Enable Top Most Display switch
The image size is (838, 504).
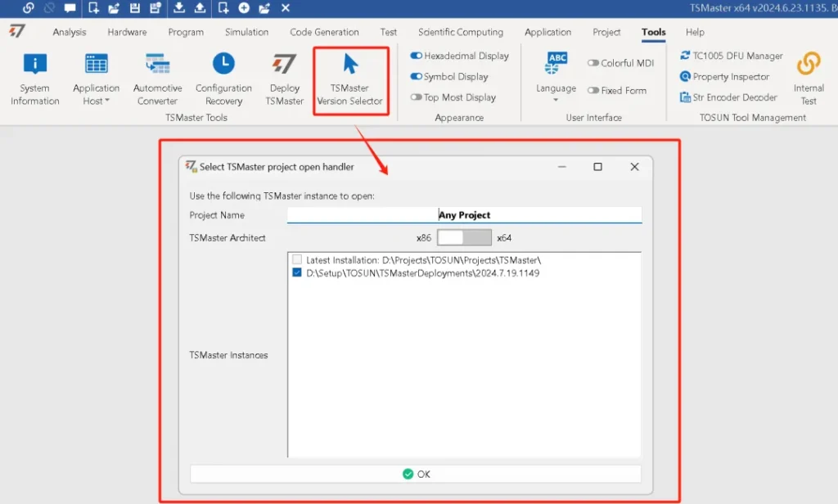(x=417, y=97)
